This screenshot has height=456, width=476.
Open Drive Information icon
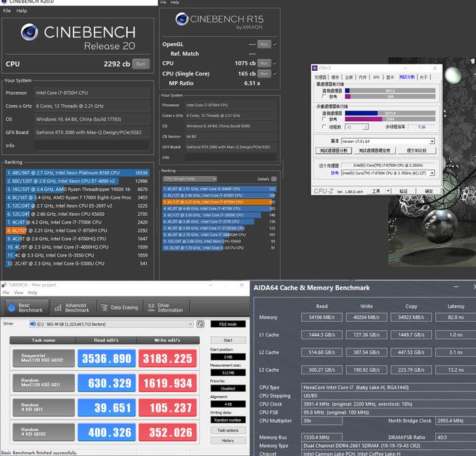pos(151,308)
